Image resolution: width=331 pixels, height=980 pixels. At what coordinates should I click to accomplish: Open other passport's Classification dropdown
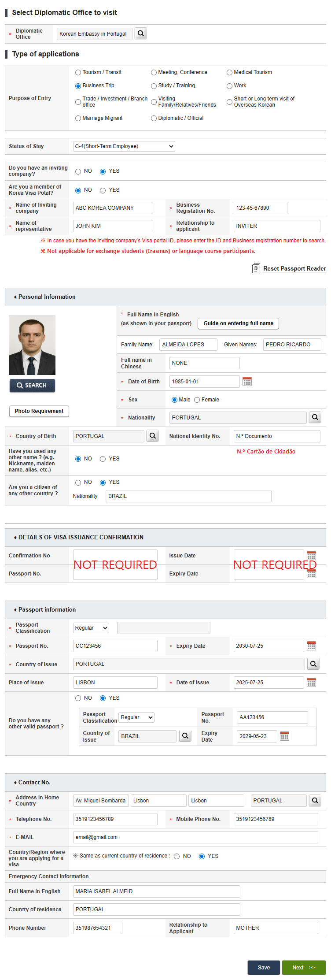pyautogui.click(x=136, y=717)
